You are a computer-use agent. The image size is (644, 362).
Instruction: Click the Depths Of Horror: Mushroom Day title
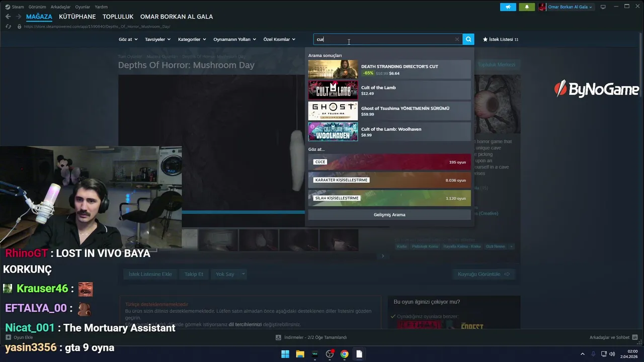coord(186,65)
